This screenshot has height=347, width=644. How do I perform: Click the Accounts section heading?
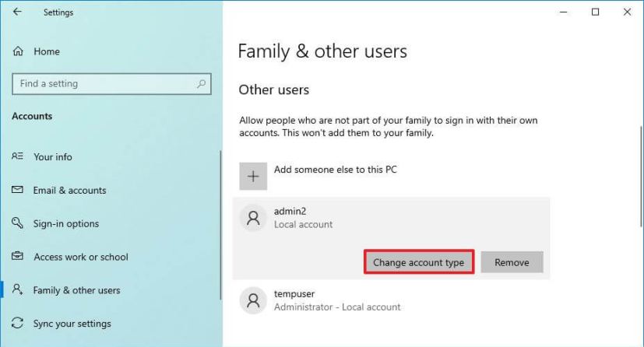pyautogui.click(x=32, y=116)
